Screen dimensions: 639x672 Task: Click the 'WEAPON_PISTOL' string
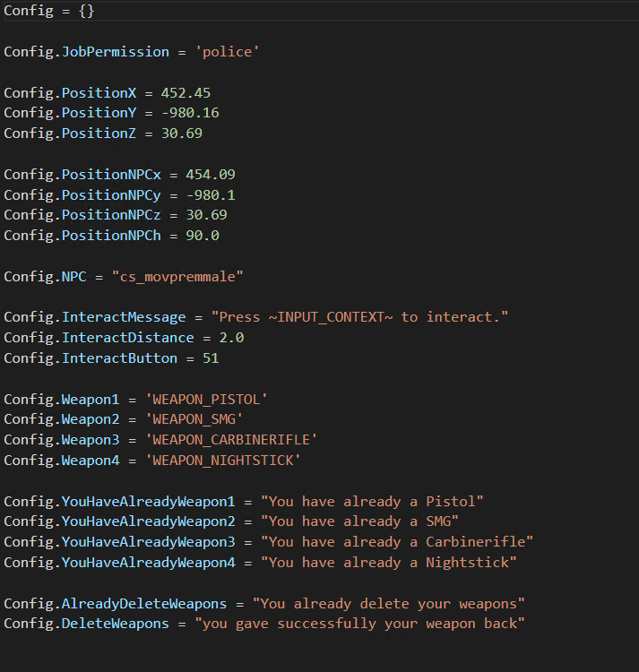(207, 400)
